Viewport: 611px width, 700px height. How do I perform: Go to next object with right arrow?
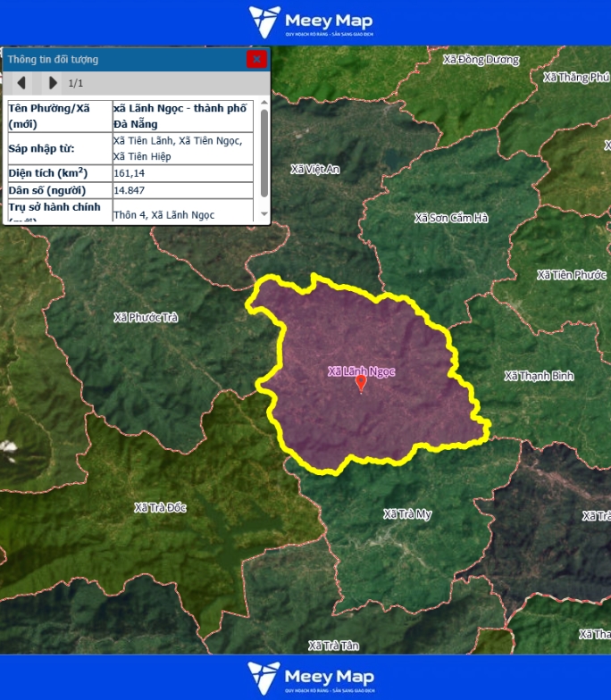click(53, 83)
